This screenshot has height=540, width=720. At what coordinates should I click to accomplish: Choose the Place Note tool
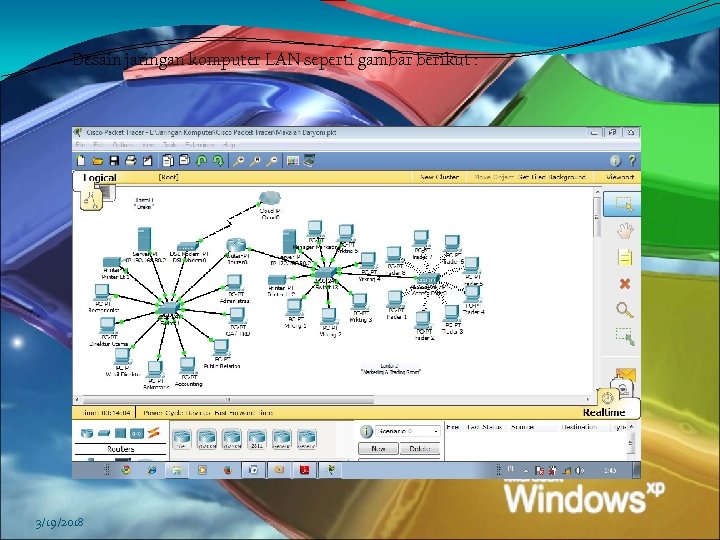624,257
